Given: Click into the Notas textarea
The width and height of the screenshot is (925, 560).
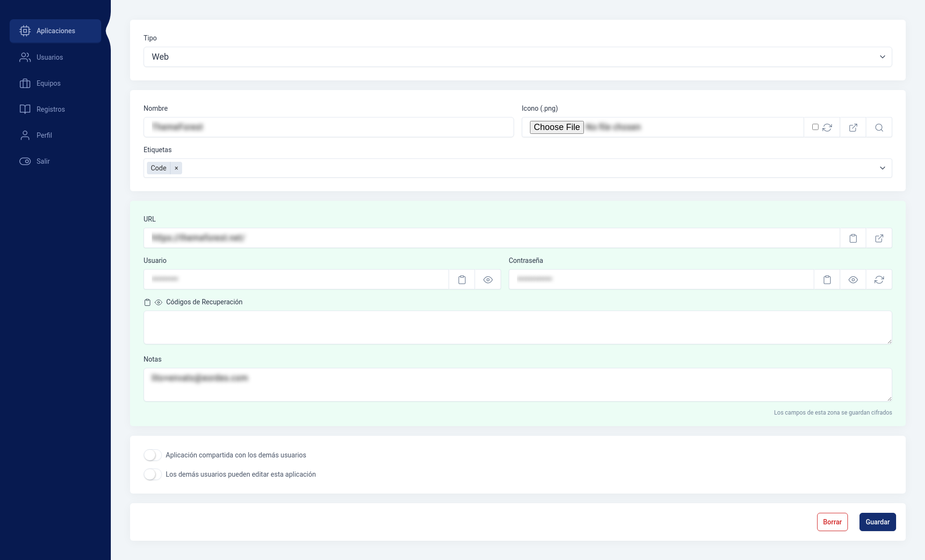Looking at the screenshot, I should [517, 385].
